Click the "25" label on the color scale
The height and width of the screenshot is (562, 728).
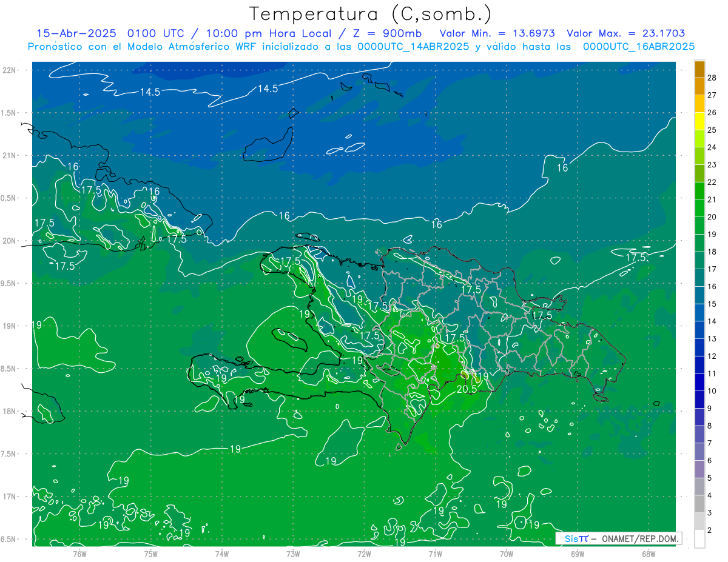(x=712, y=130)
